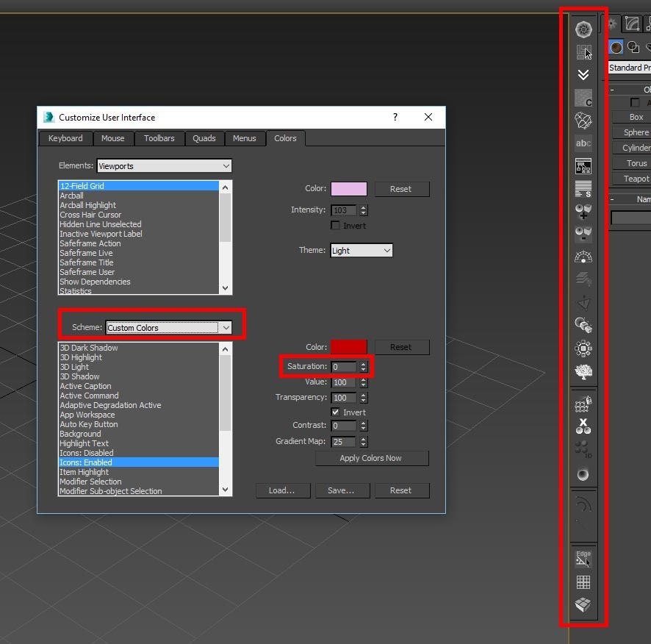Open the red scheme Color swatch

[x=349, y=346]
